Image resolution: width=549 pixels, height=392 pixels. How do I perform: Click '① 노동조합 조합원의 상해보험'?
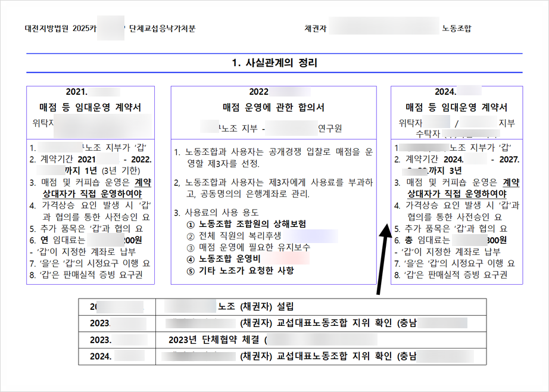[247, 224]
